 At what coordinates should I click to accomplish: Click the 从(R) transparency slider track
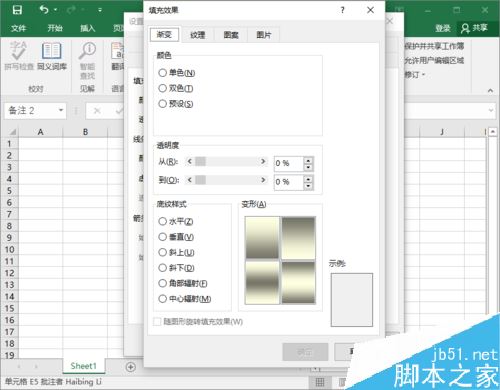[226, 162]
